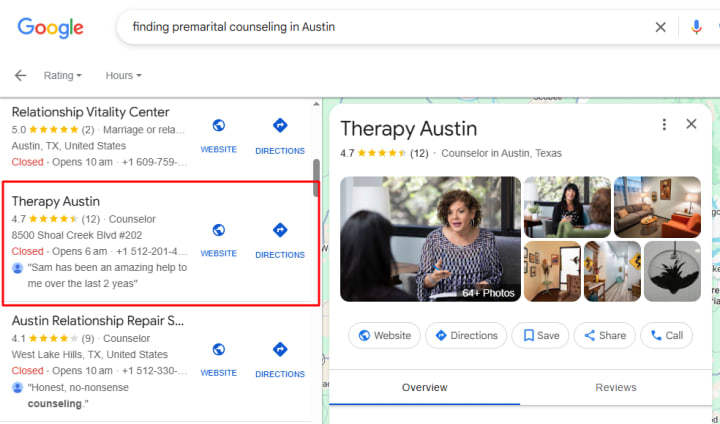Go to the Google logo homepage
Viewport: 720px width, 424px height.
pyautogui.click(x=51, y=28)
